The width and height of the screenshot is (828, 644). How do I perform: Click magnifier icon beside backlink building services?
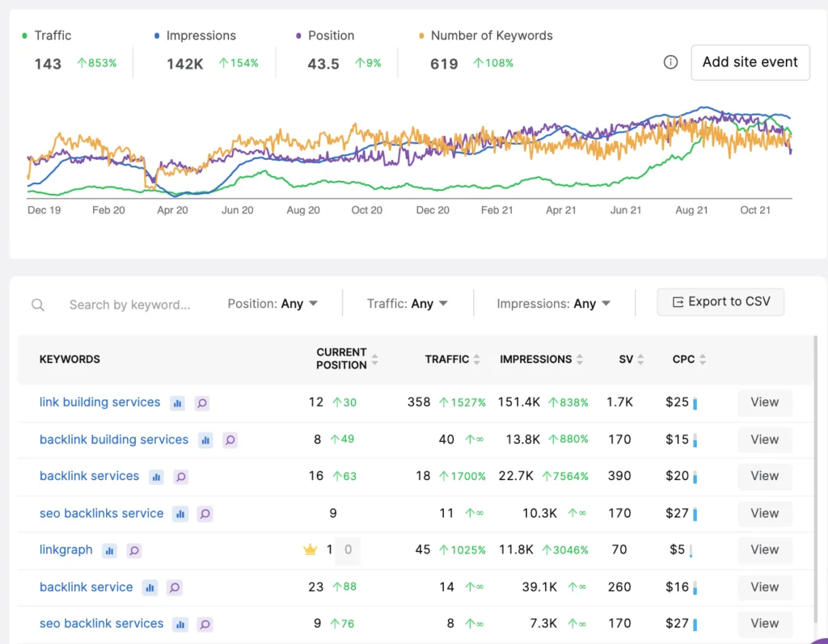tap(230, 440)
